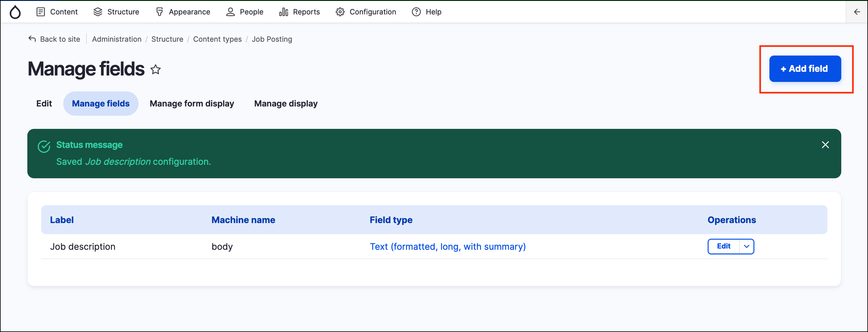Collapse the admin toolbar with the arrow
Screen dimensions: 868x332
[857, 12]
